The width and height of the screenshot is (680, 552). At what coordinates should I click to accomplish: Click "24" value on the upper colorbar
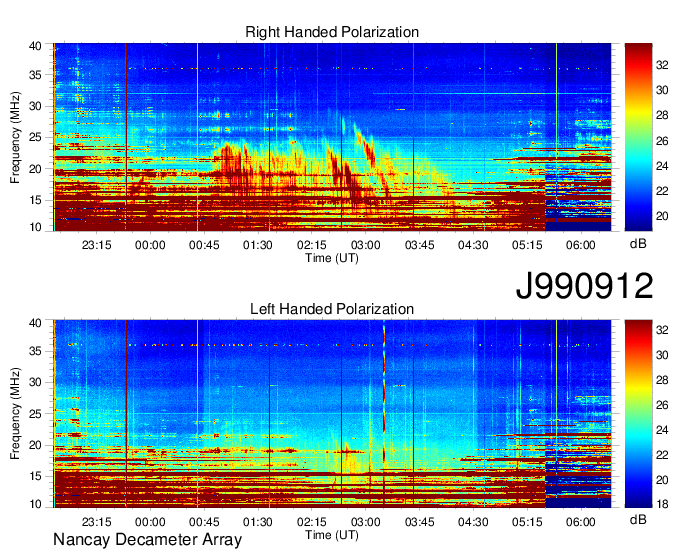point(662,166)
